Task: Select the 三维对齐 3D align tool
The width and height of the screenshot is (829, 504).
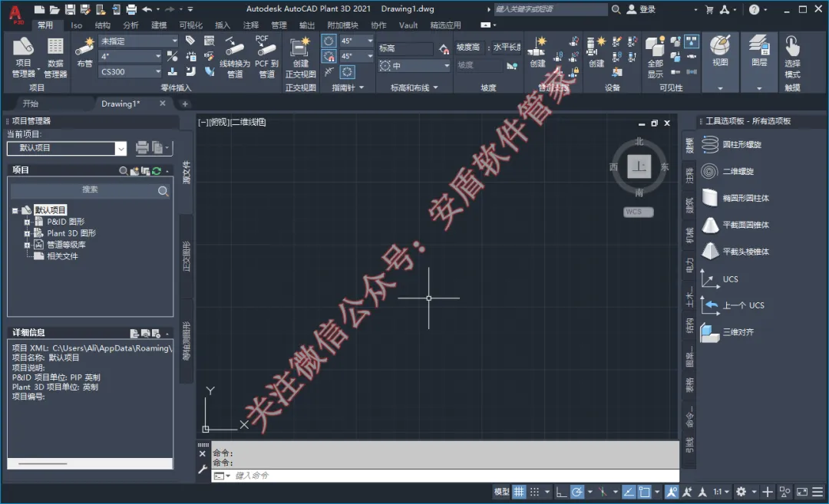Action: click(x=728, y=332)
